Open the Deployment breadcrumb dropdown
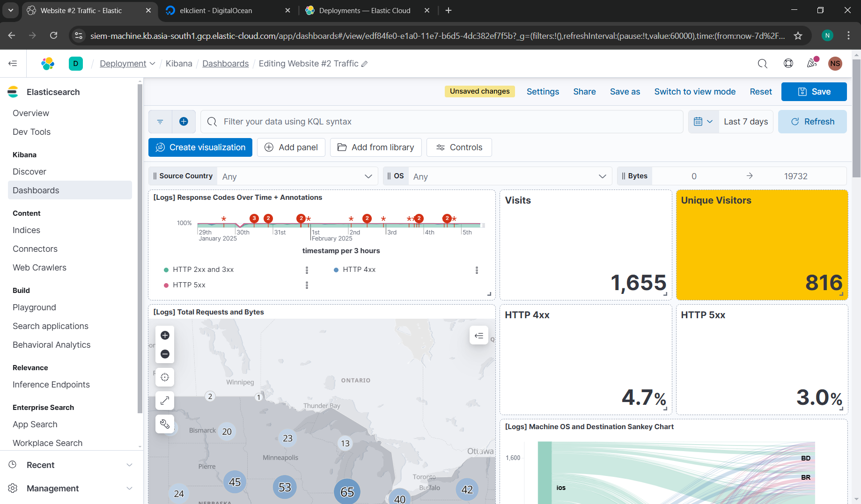Image resolution: width=861 pixels, height=504 pixels. point(127,64)
